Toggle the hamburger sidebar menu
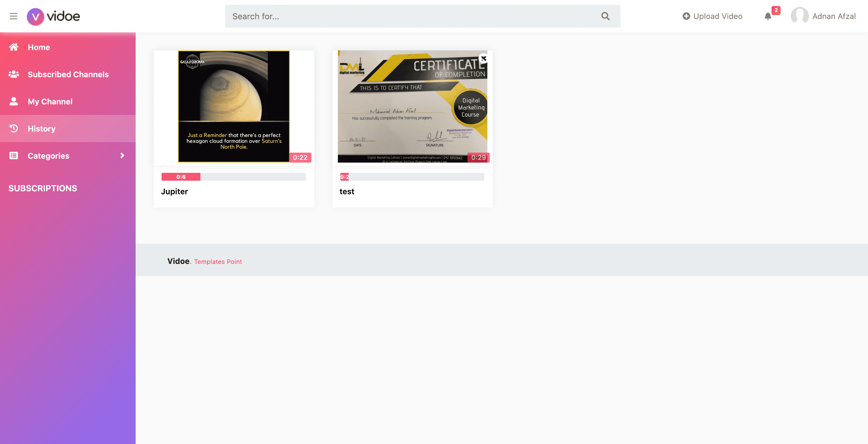Viewport: 868px width, 444px height. (x=14, y=16)
